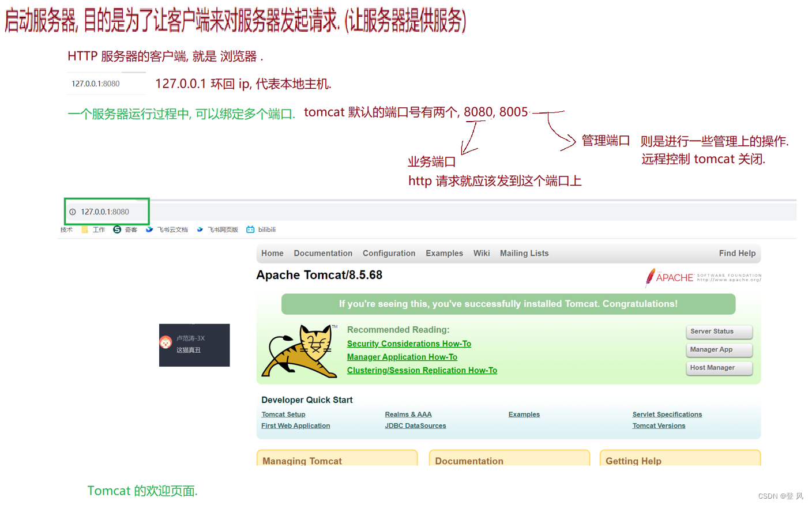
Task: Click the green congratulations banner
Action: pyautogui.click(x=508, y=304)
